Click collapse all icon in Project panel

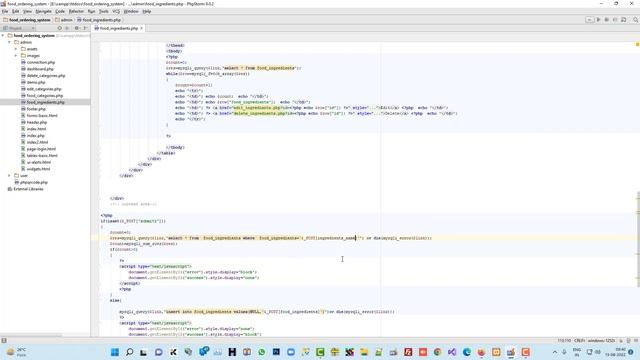(x=67, y=28)
